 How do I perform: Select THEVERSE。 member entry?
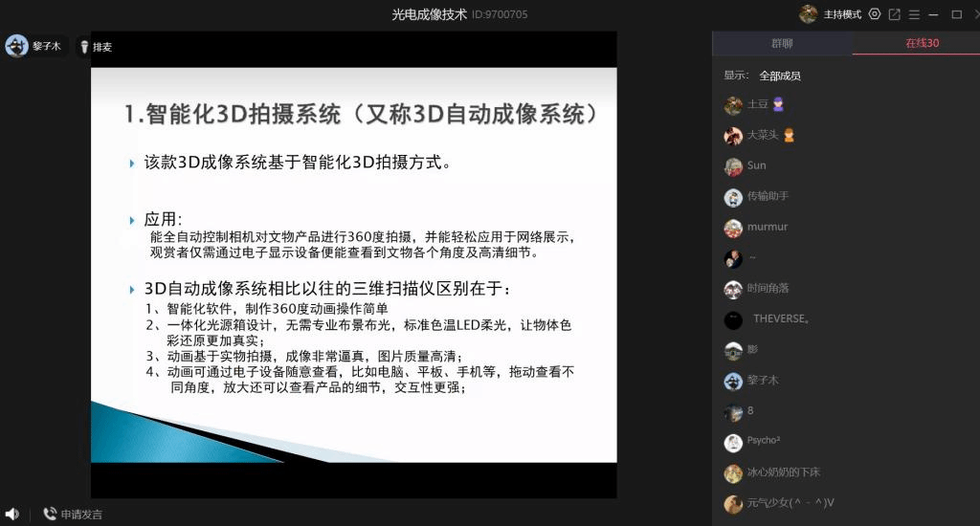coord(780,318)
